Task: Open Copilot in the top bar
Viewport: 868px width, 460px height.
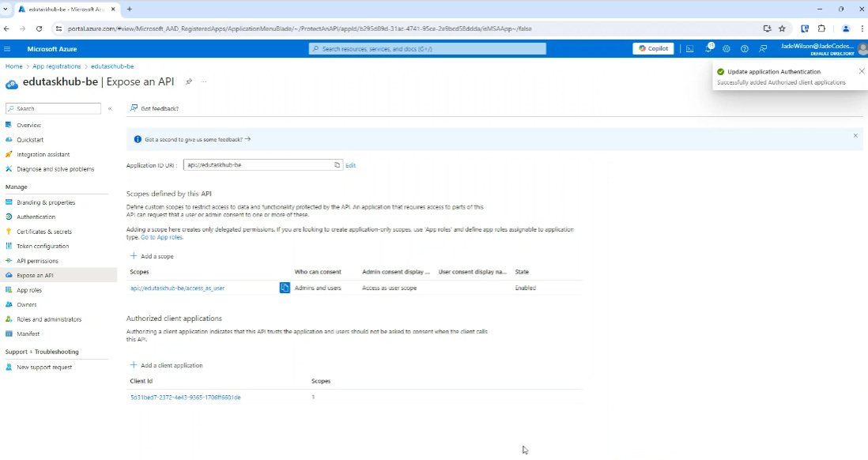Action: [x=653, y=49]
